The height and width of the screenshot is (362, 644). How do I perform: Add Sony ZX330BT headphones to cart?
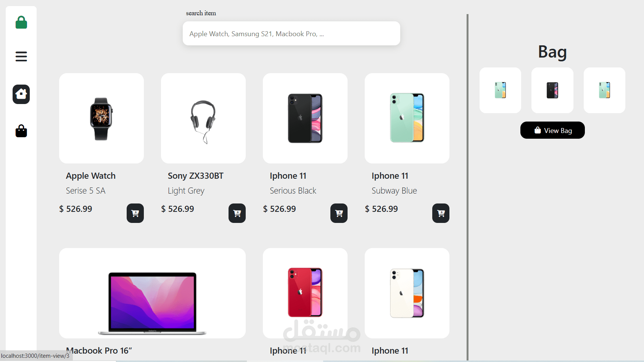pyautogui.click(x=237, y=213)
